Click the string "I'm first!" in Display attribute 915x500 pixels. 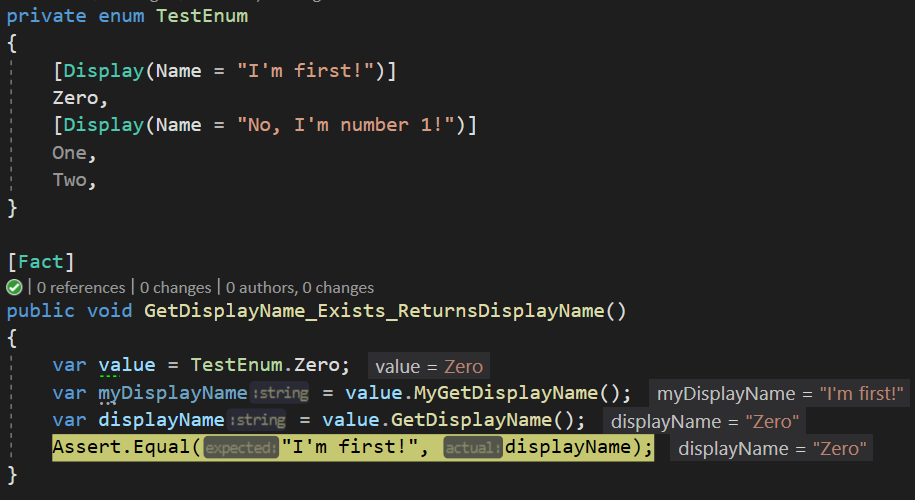pos(305,71)
